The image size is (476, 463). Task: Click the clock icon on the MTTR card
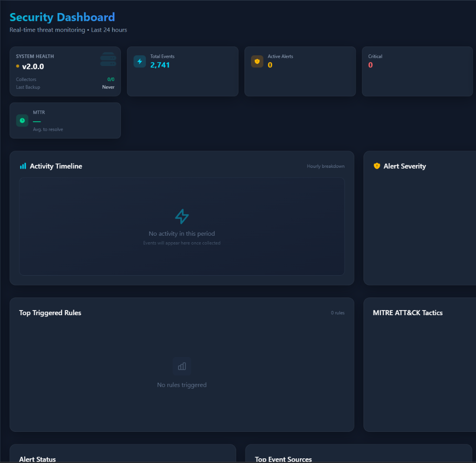click(x=22, y=120)
